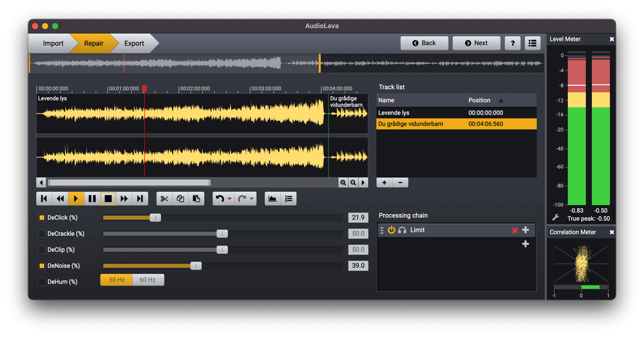
Task: Open Level Meter wrench settings
Action: click(556, 217)
